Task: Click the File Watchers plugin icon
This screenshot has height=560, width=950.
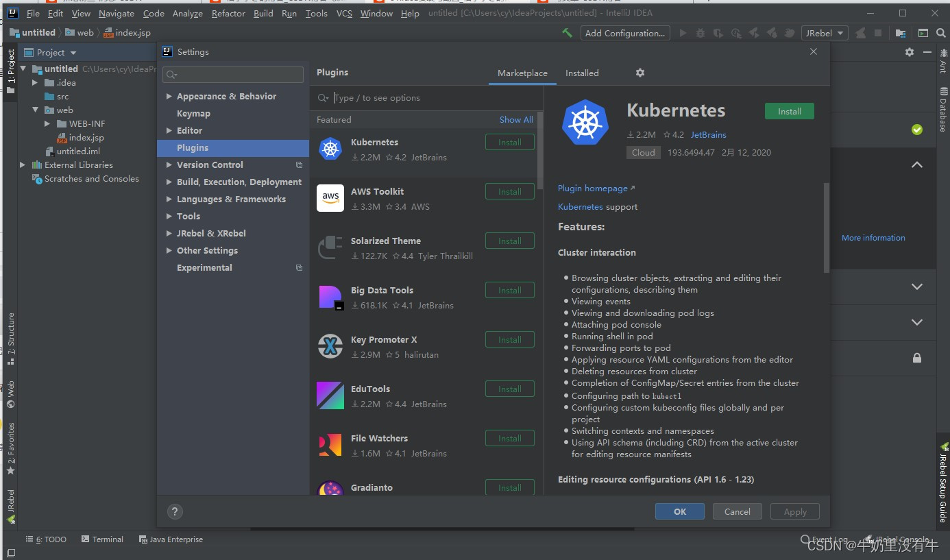Action: pyautogui.click(x=330, y=445)
